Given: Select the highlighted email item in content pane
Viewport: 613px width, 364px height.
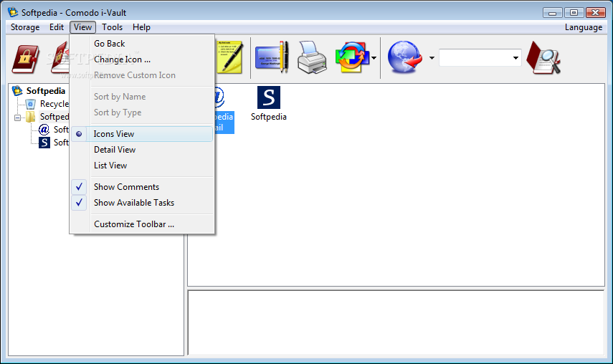Looking at the screenshot, I should (224, 110).
